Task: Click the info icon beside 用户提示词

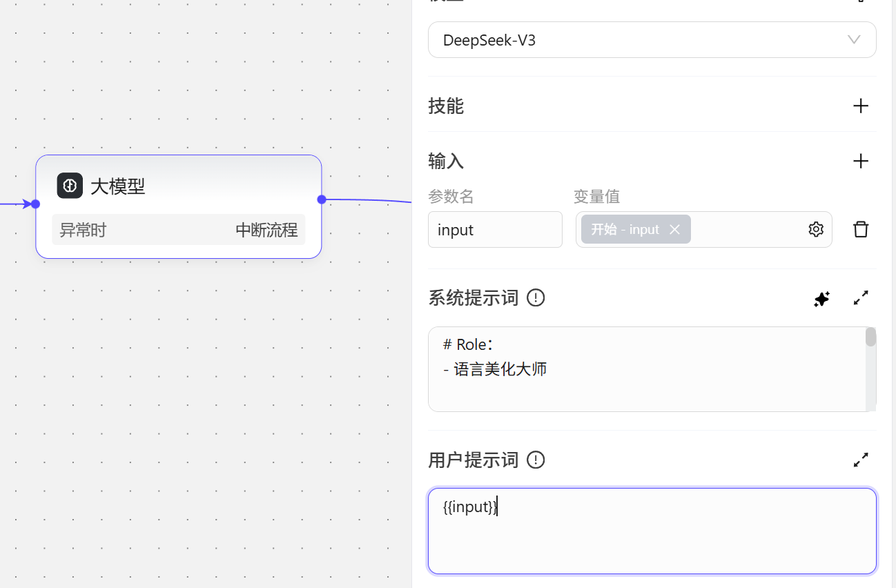Action: (x=536, y=460)
